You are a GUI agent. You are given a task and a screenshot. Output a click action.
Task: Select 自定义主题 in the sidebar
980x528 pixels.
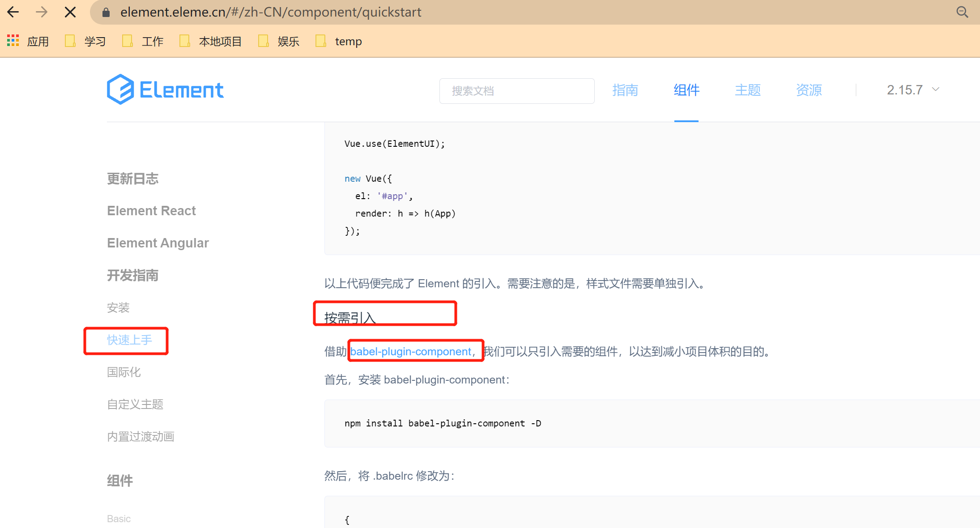coord(135,404)
